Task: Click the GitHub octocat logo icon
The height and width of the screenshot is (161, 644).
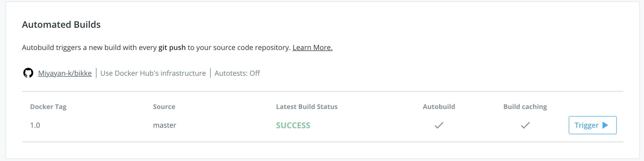Action: point(28,73)
